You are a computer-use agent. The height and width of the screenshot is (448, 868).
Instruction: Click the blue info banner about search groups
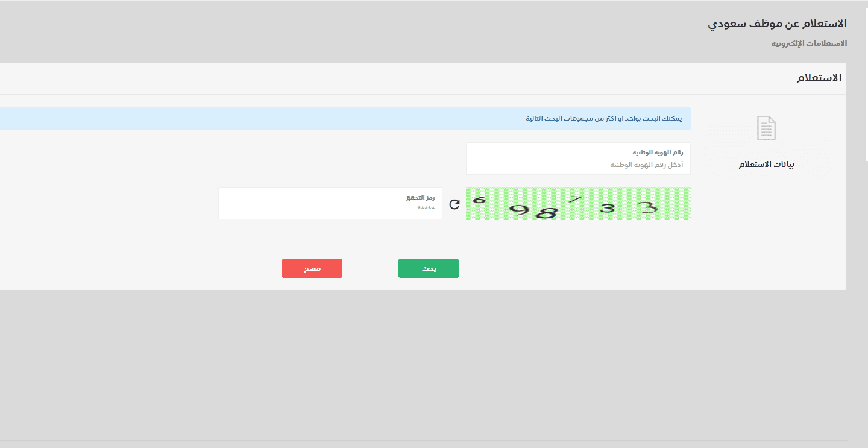click(x=345, y=118)
